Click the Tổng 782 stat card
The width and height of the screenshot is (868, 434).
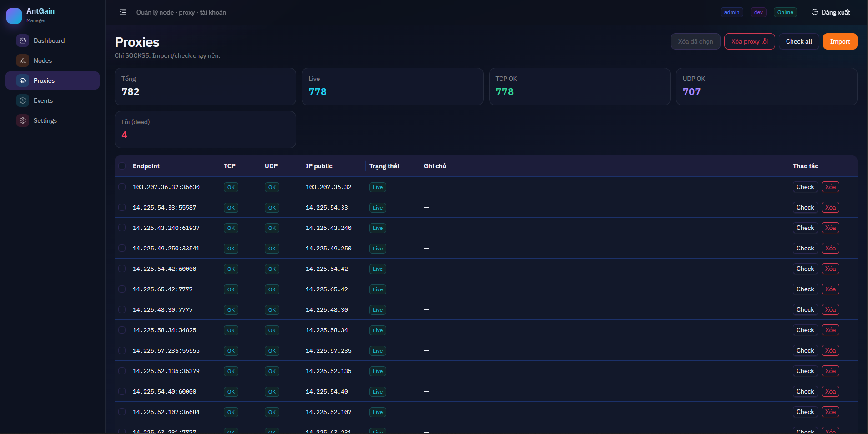[x=205, y=86]
